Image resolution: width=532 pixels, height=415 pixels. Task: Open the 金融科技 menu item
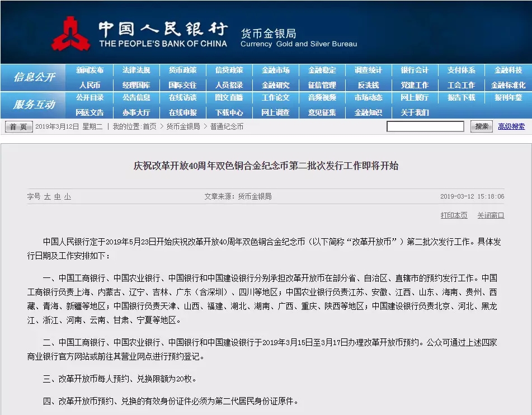click(x=508, y=70)
